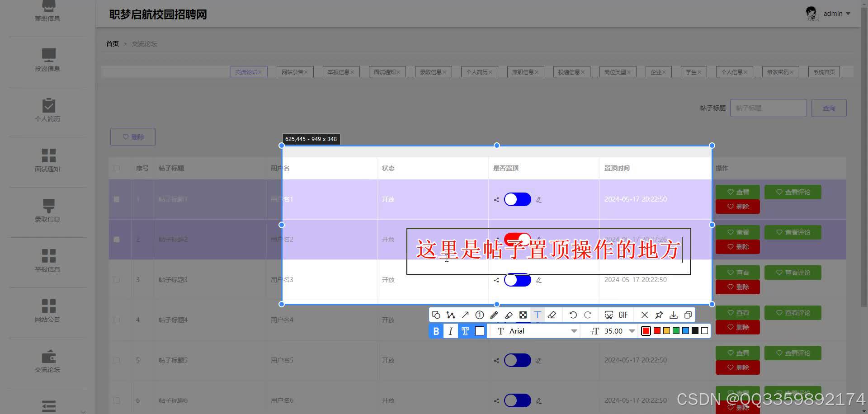Cancel the screenshot with the X icon

pyautogui.click(x=645, y=315)
